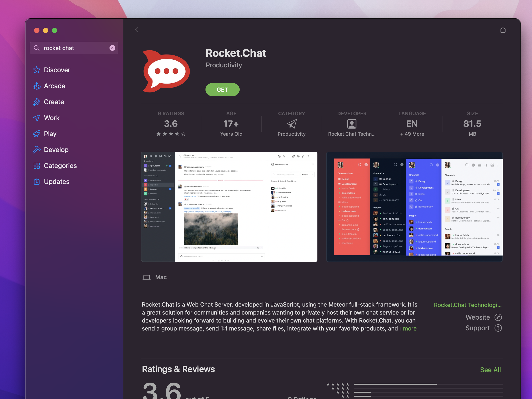This screenshot has width=532, height=399.
Task: Click the GET button to install
Action: [222, 89]
